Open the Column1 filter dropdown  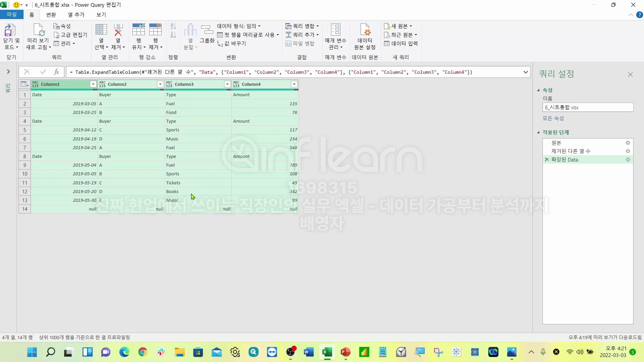pos(93,84)
